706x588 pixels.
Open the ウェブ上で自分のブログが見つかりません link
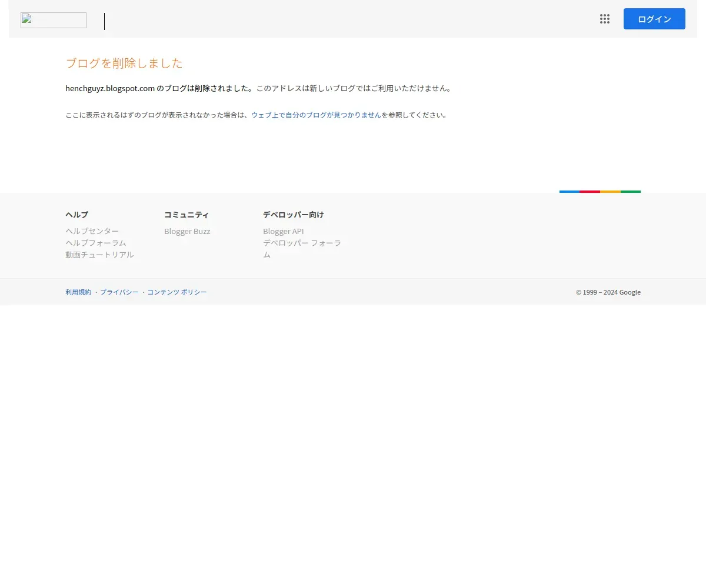tap(316, 115)
